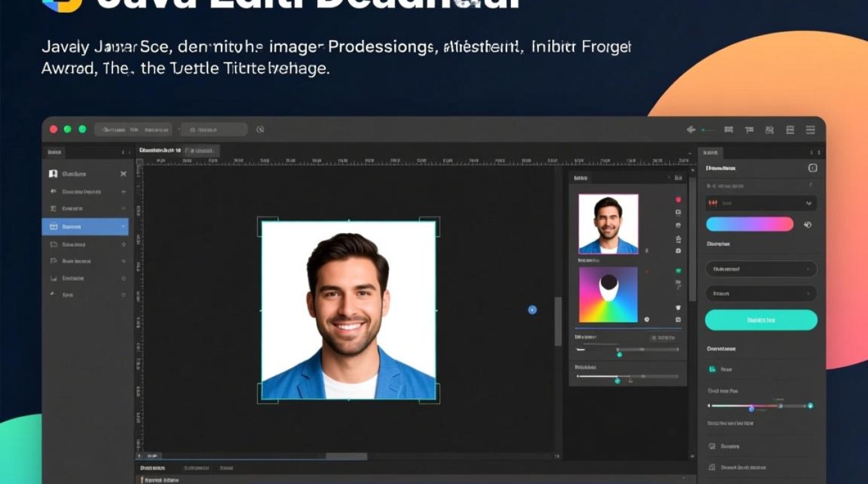Click the blue-to-pink gradient bar

pyautogui.click(x=749, y=225)
